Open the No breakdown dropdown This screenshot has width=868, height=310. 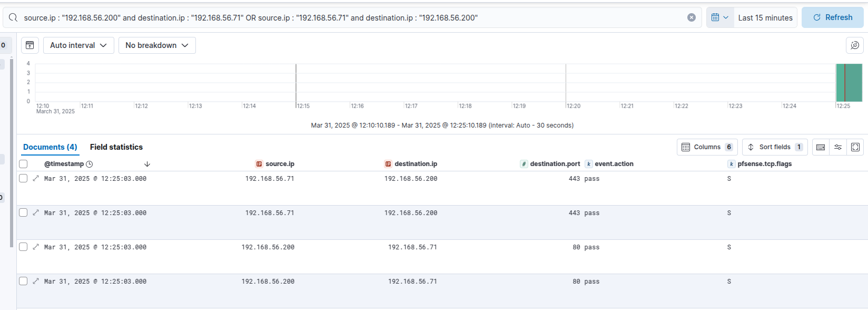pos(157,45)
